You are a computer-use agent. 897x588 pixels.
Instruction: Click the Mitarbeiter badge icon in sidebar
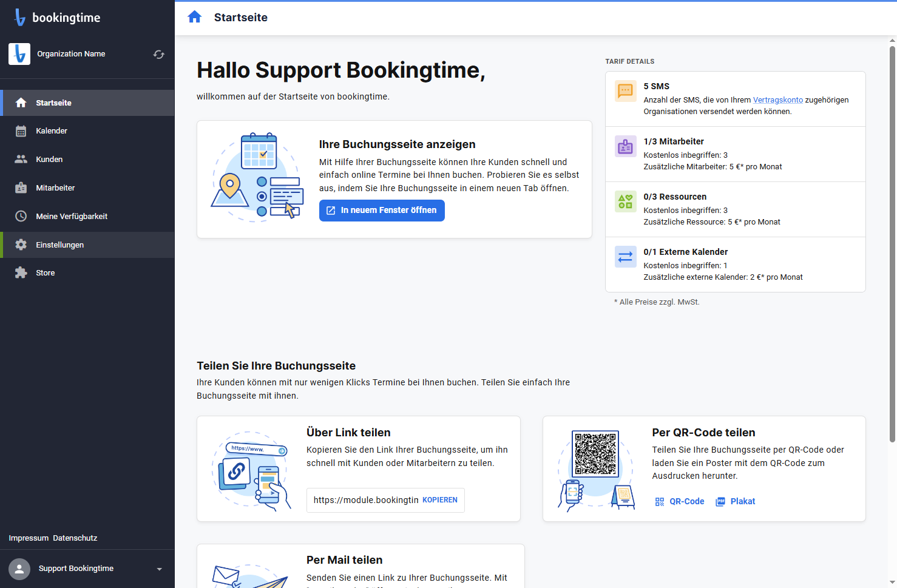(x=21, y=188)
